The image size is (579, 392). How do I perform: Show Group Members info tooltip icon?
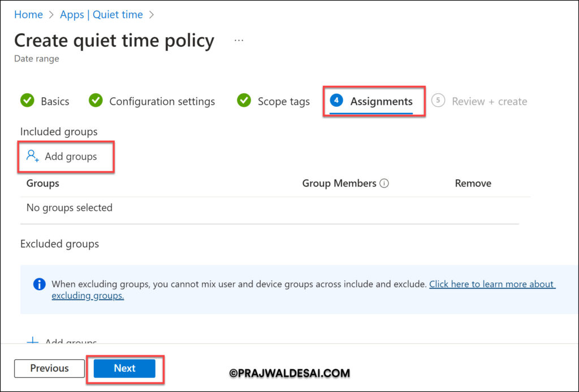click(x=384, y=183)
